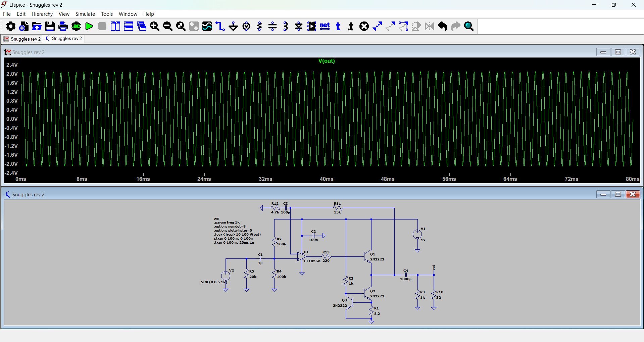Open the component library chip icon
644x342 pixels.
coord(312,26)
